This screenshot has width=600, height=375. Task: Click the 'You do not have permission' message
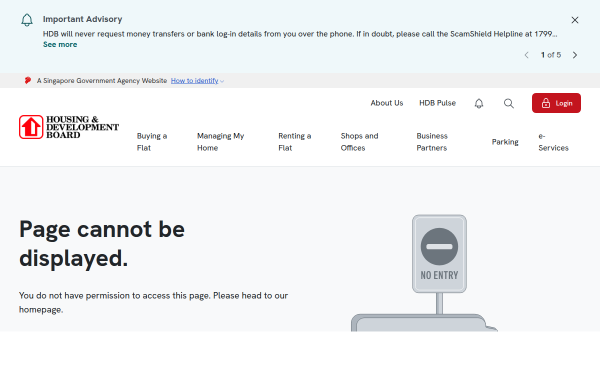pos(153,303)
